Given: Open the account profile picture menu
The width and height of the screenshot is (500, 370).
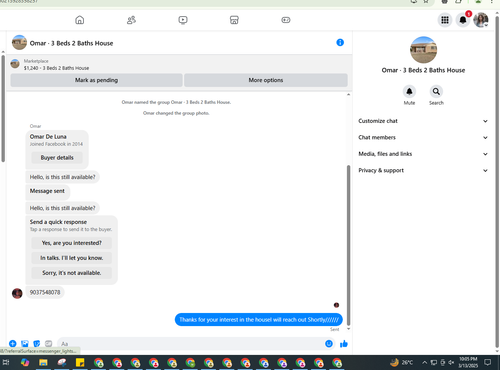Looking at the screenshot, I should pos(481,20).
